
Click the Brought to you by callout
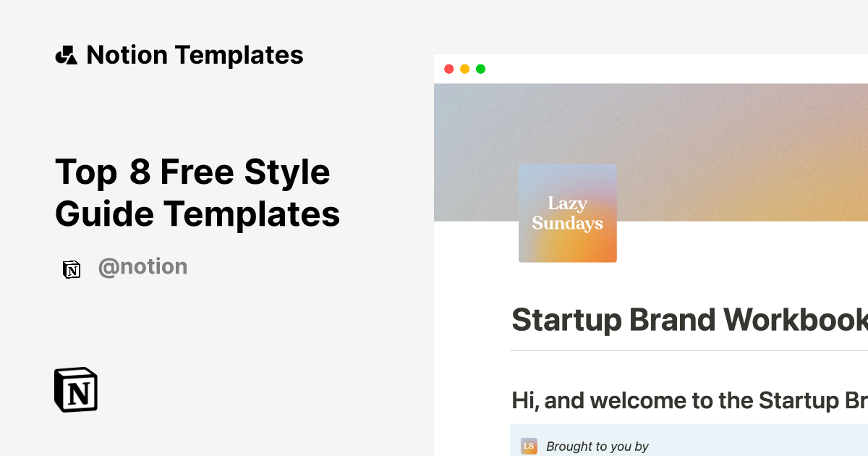tap(687, 444)
